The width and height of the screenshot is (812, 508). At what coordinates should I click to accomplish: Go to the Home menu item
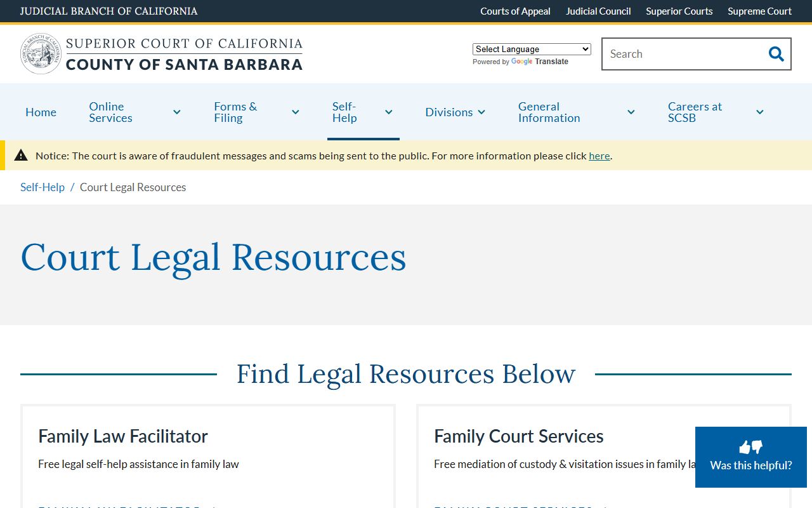point(41,112)
